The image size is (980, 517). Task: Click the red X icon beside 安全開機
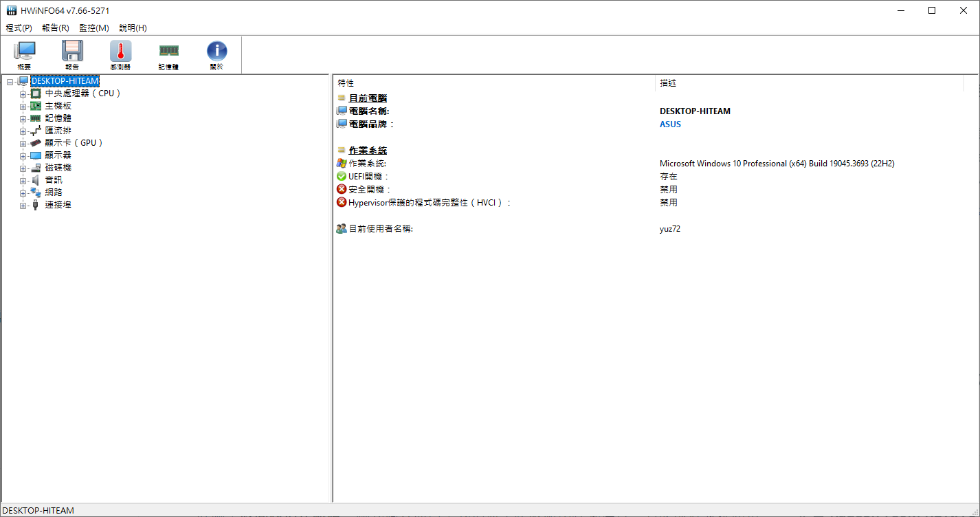(x=342, y=189)
